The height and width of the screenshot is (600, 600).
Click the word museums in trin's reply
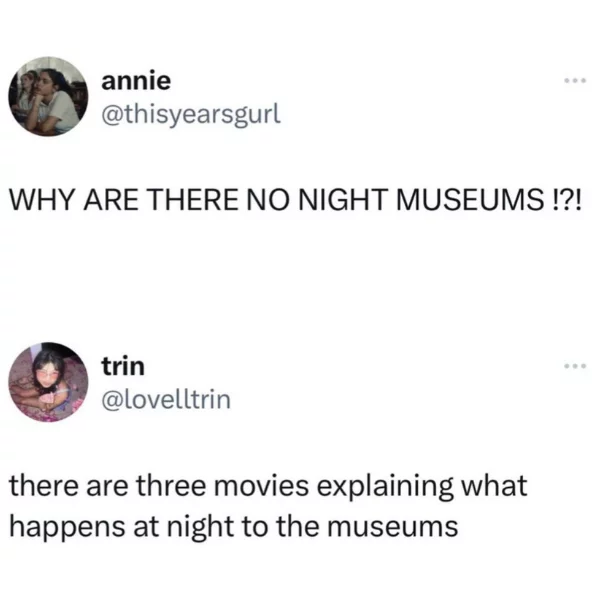click(393, 528)
